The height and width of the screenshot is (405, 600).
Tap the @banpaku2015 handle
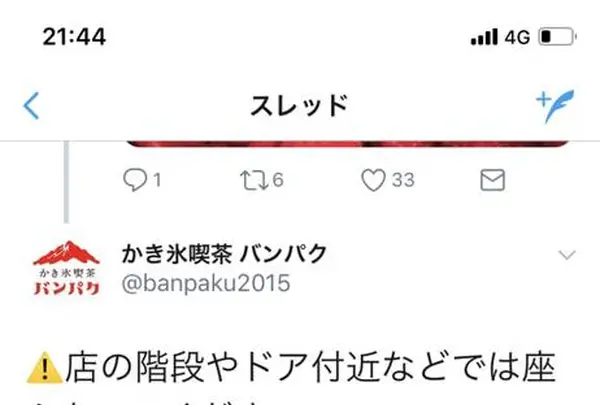[206, 283]
